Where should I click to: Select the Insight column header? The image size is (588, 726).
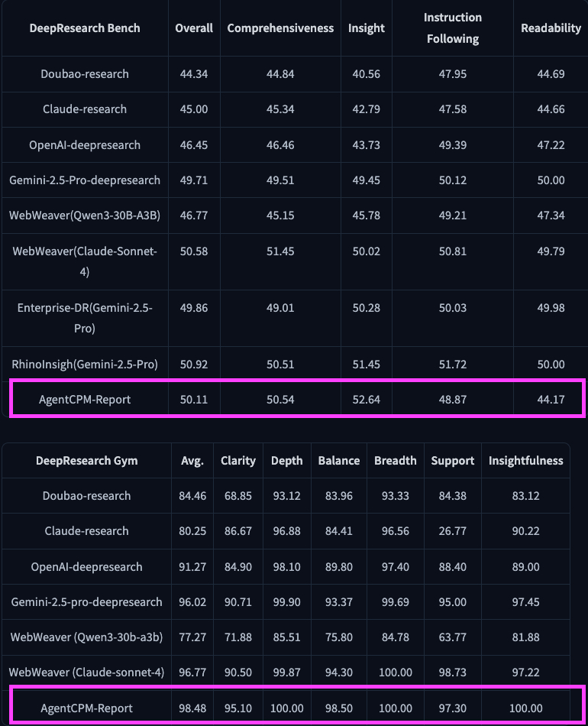point(367,28)
